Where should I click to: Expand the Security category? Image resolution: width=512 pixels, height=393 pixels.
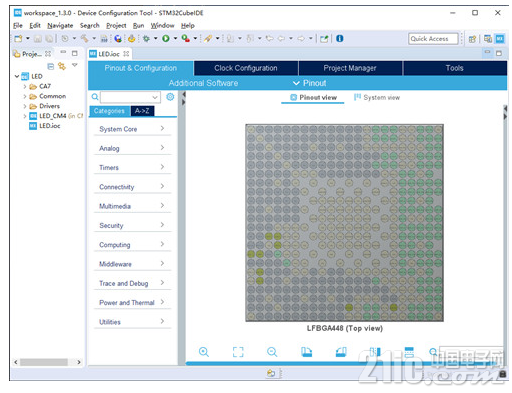click(x=132, y=225)
